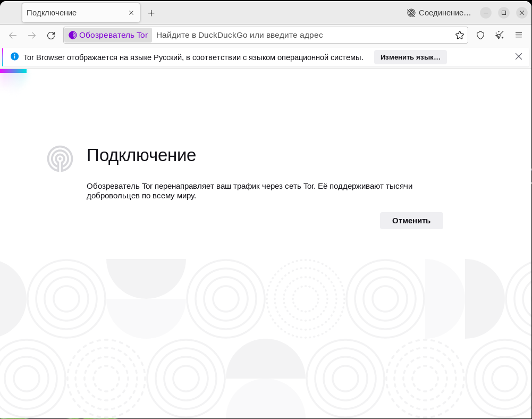This screenshot has width=532, height=419.
Task: Open the shield security level icon
Action: pos(480,35)
